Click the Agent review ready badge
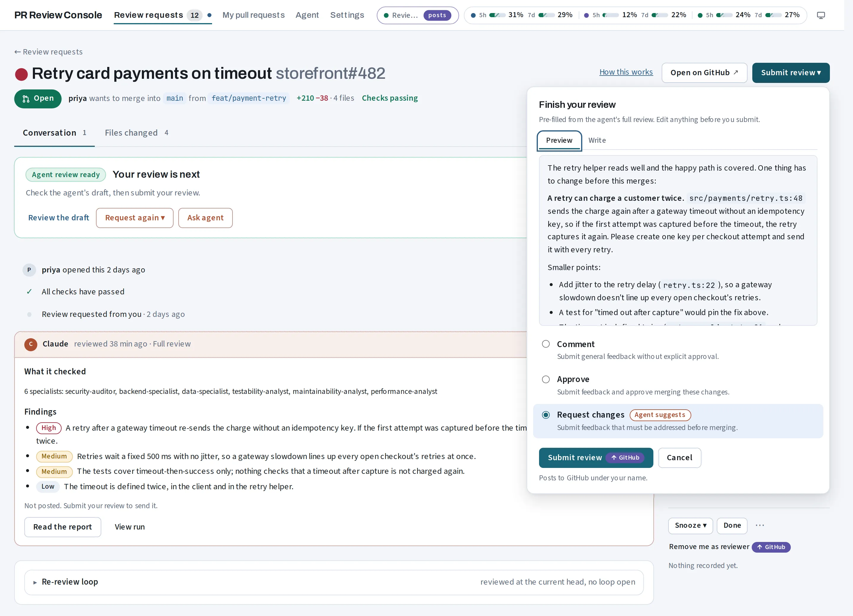 (66, 174)
